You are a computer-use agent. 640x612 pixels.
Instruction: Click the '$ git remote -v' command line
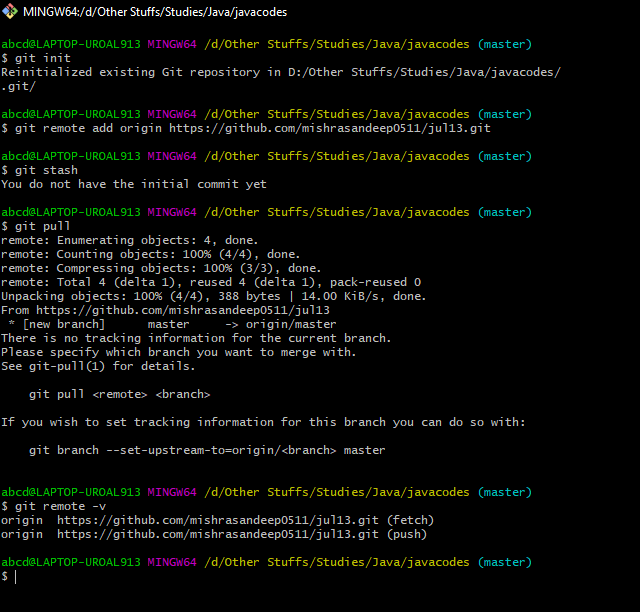click(53, 506)
